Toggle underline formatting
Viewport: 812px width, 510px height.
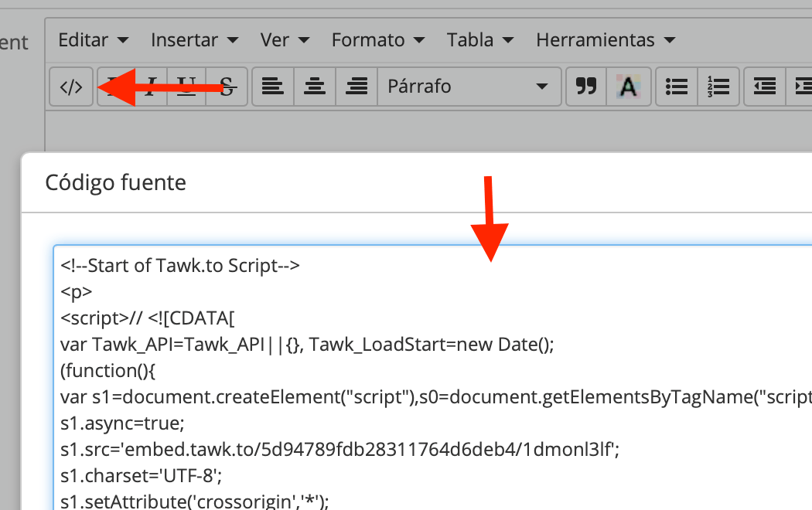point(186,87)
